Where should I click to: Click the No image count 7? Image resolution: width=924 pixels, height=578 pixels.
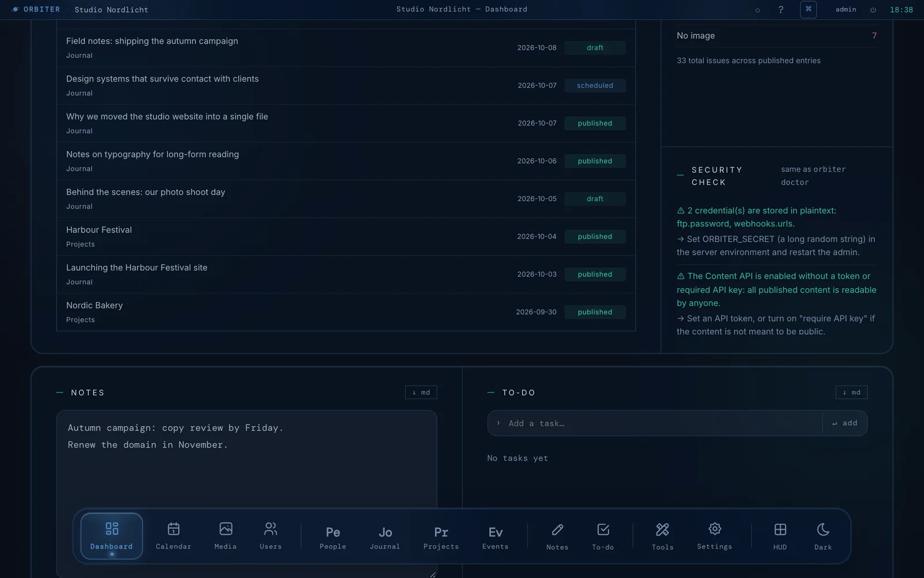pos(874,36)
